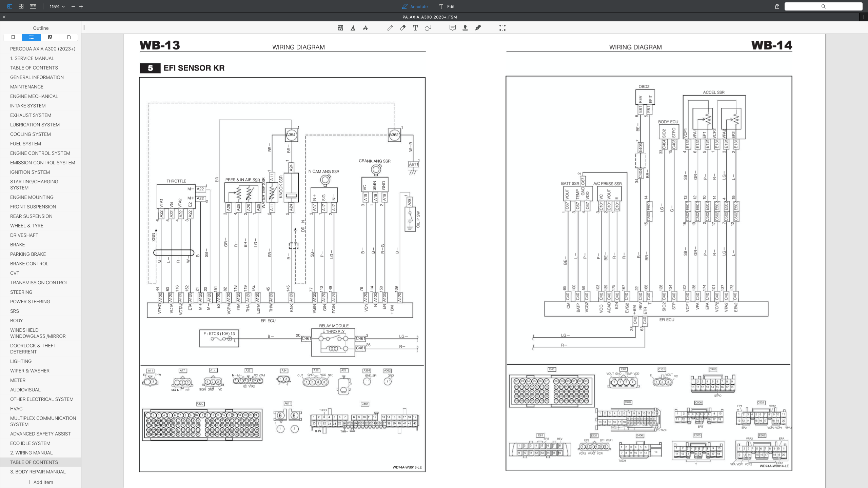
Task: Select the signature tool
Action: pyautogui.click(x=478, y=28)
